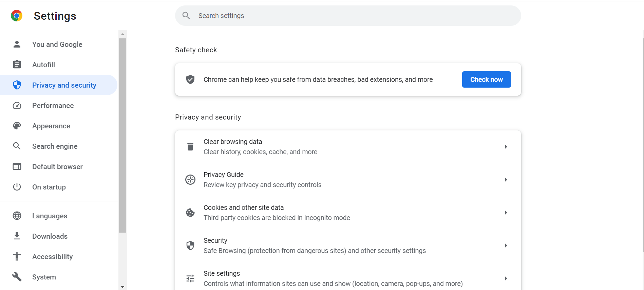Screen dimensions: 644x290
Task: Click the Performance gauge icon
Action: [x=17, y=106]
